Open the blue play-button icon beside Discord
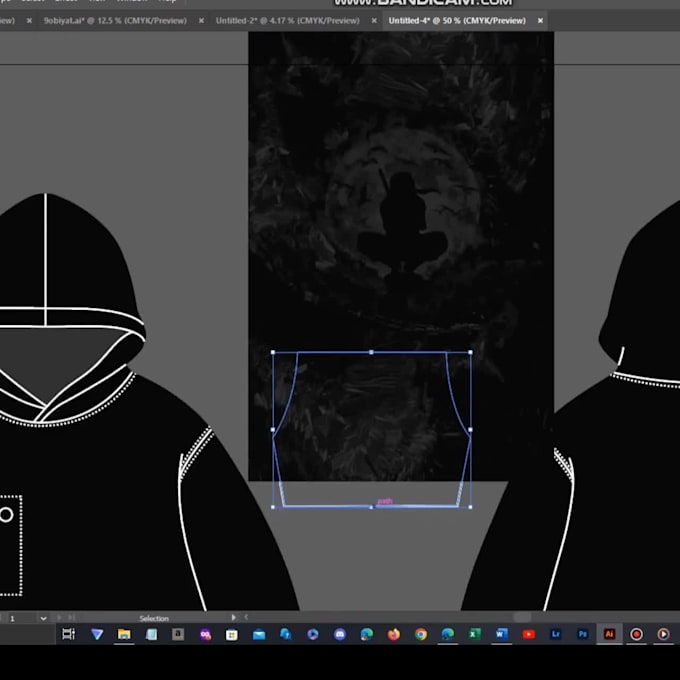The height and width of the screenshot is (680, 680). [313, 634]
